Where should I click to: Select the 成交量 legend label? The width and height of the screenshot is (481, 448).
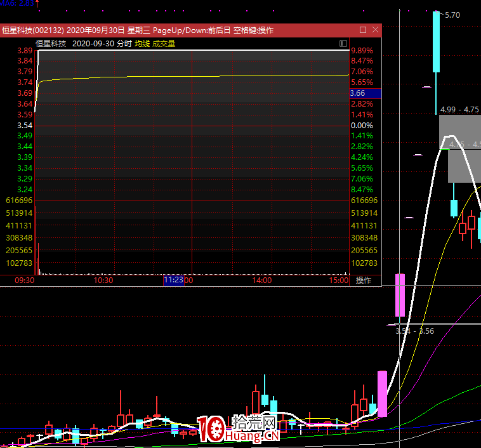164,44
